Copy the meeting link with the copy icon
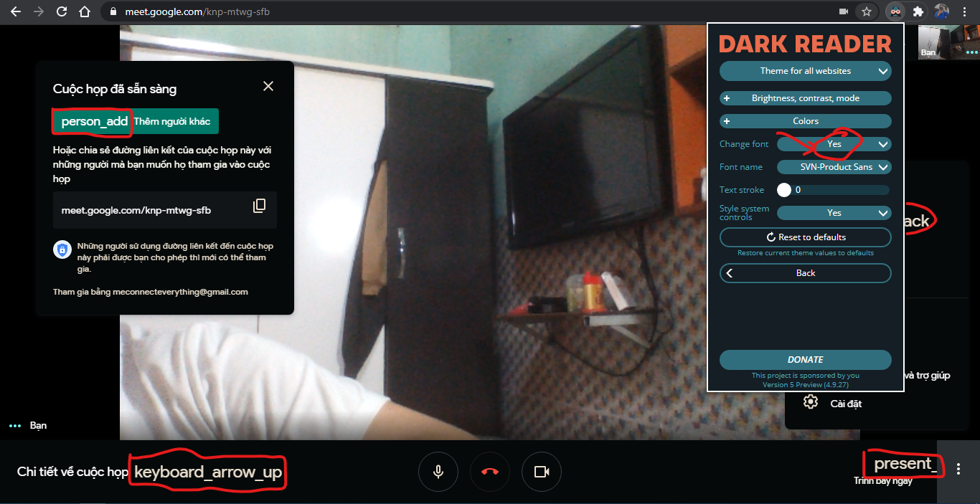 [259, 206]
